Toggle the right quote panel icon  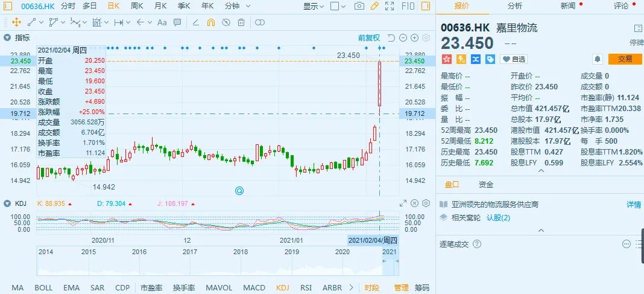coord(426,6)
